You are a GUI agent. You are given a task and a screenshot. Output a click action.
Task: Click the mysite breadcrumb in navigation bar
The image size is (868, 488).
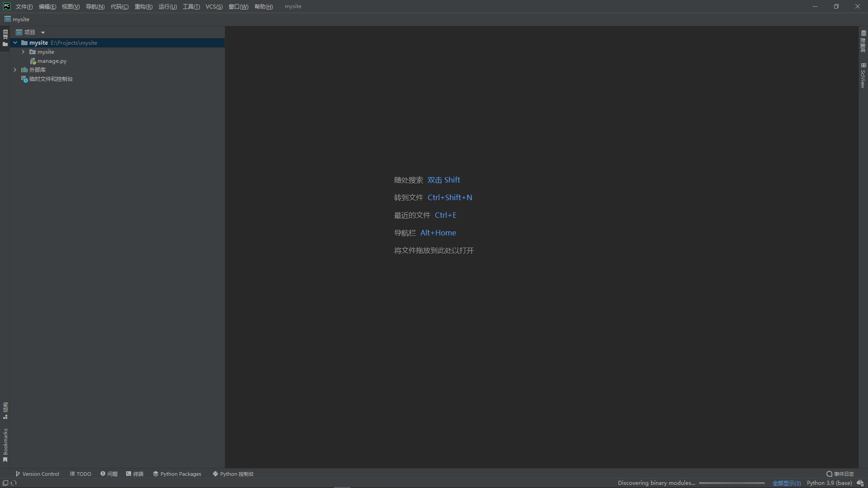17,19
